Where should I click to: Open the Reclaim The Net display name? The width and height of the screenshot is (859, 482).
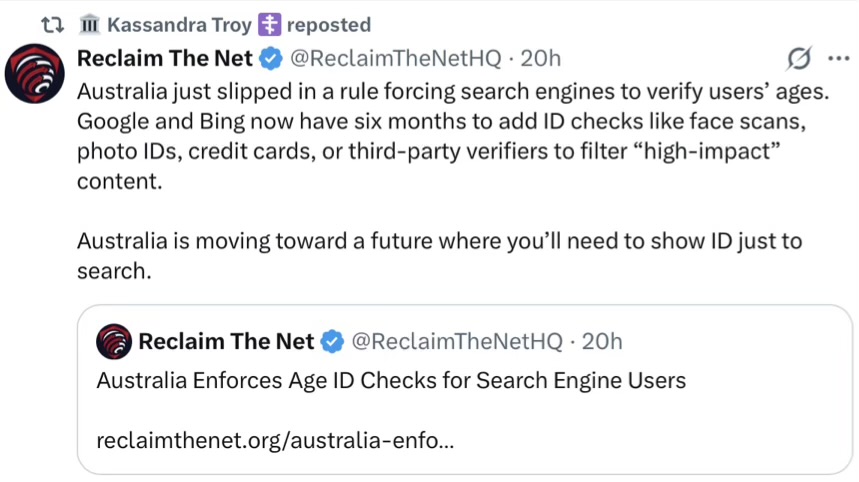[x=165, y=59]
